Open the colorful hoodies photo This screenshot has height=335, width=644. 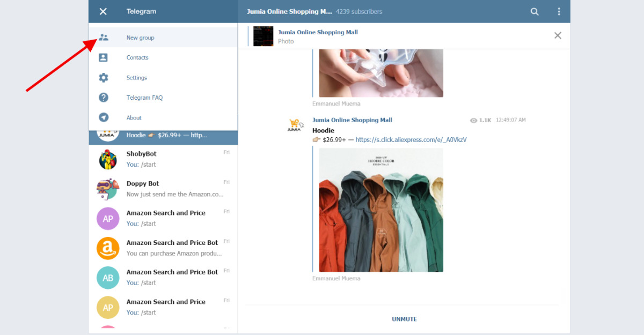point(381,210)
